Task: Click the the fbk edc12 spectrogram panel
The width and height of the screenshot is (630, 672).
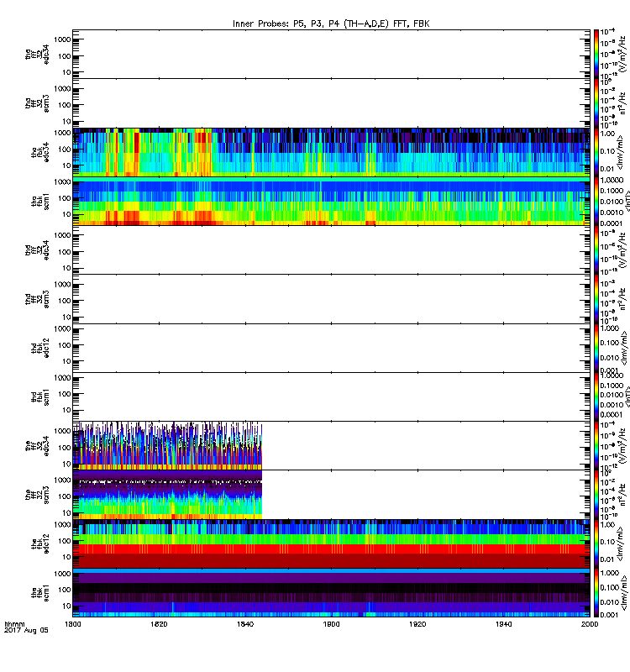Action: pos(331,543)
